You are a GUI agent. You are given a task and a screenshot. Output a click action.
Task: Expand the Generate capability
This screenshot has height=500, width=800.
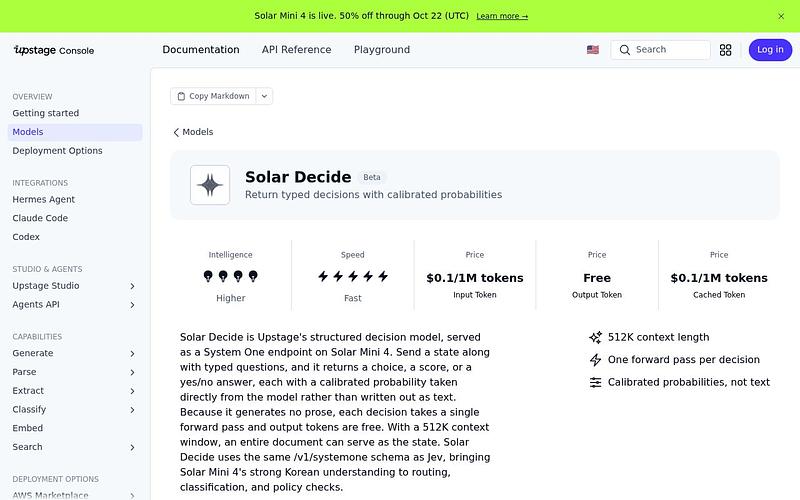[x=75, y=353]
